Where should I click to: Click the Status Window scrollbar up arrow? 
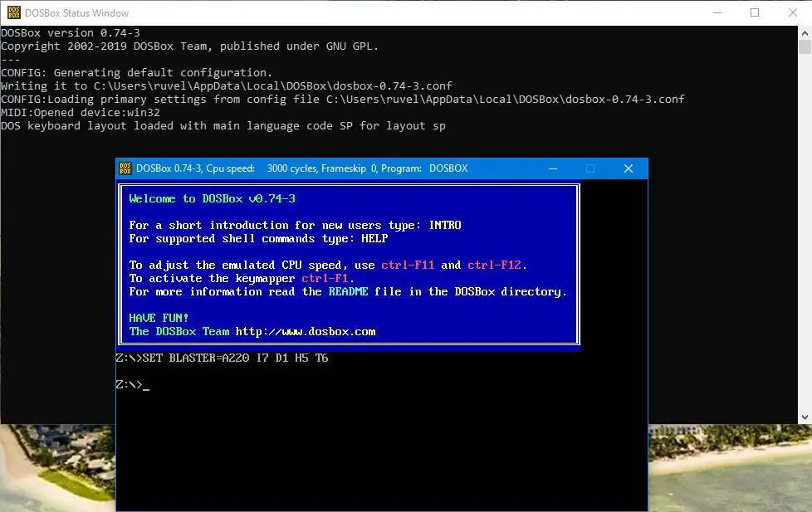[x=805, y=33]
